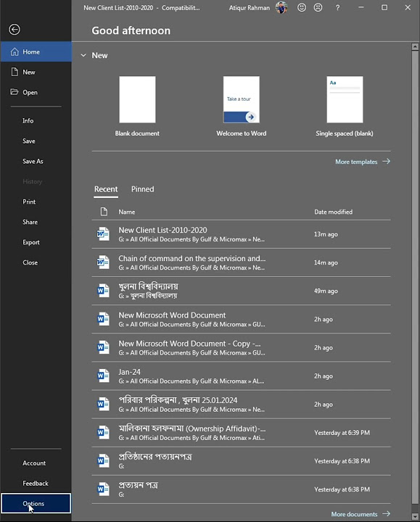
Task: Switch to the Recent tab
Action: pyautogui.click(x=106, y=189)
